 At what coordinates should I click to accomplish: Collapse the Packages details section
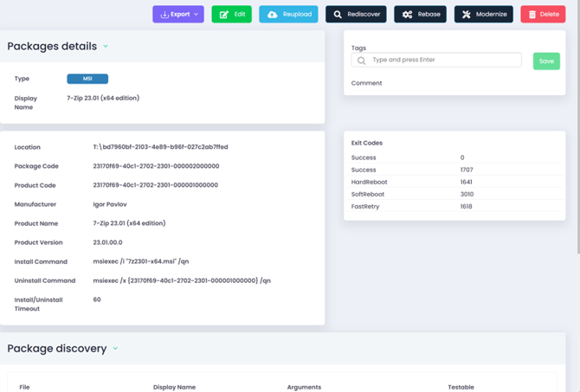106,47
